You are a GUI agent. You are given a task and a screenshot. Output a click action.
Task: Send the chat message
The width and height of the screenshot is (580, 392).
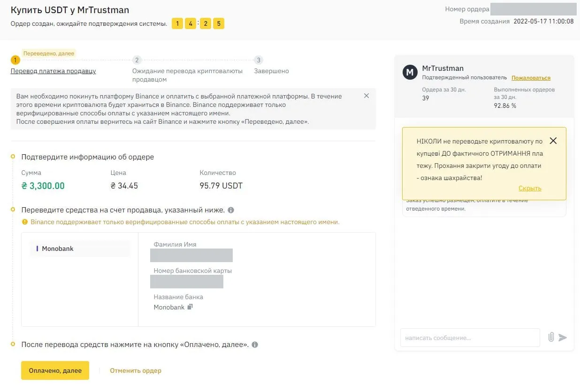563,338
